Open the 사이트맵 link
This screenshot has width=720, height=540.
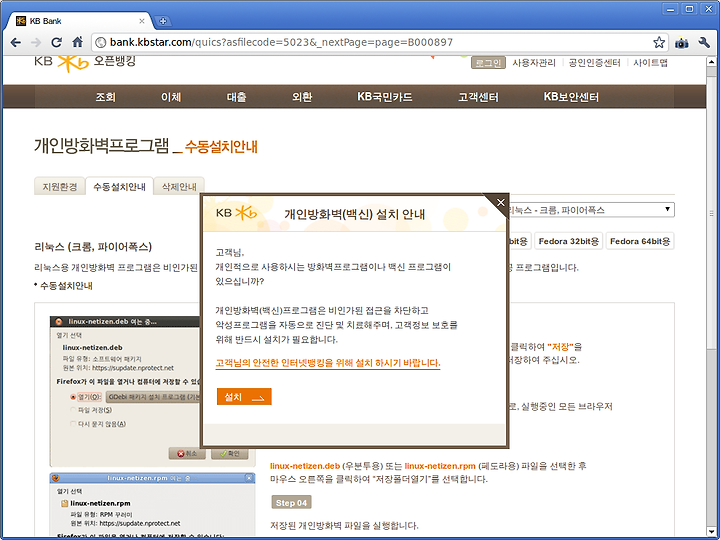pyautogui.click(x=651, y=63)
